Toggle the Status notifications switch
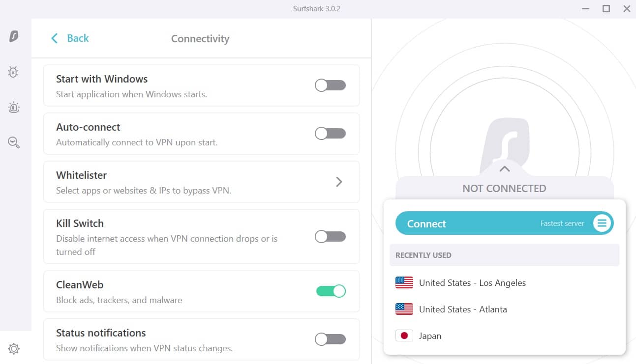 331,339
